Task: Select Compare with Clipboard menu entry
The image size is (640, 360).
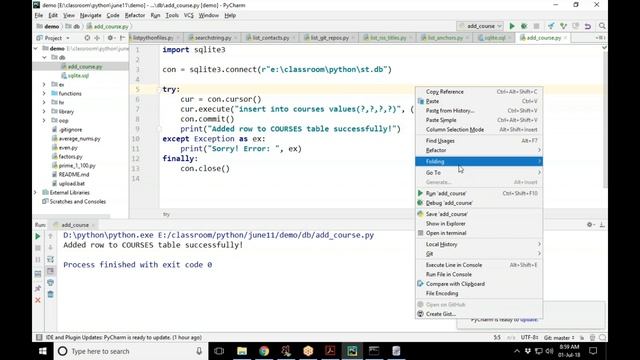Action: (x=479, y=284)
